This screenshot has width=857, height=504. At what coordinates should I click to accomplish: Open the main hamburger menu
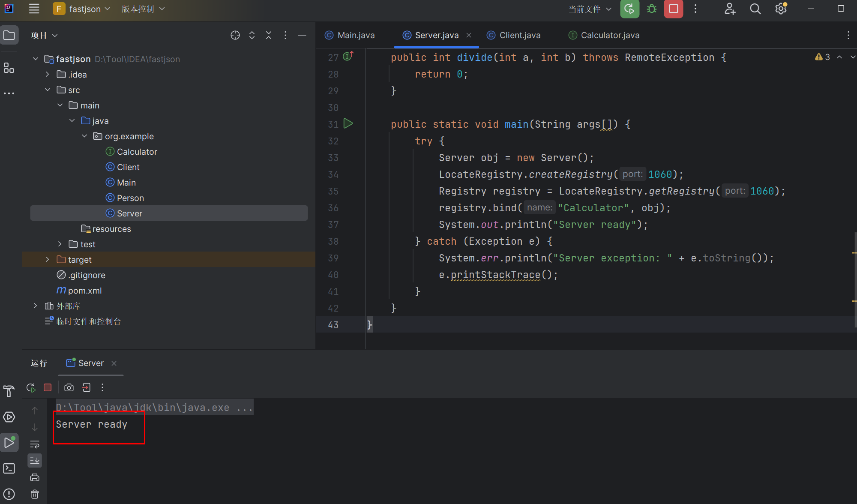point(34,9)
